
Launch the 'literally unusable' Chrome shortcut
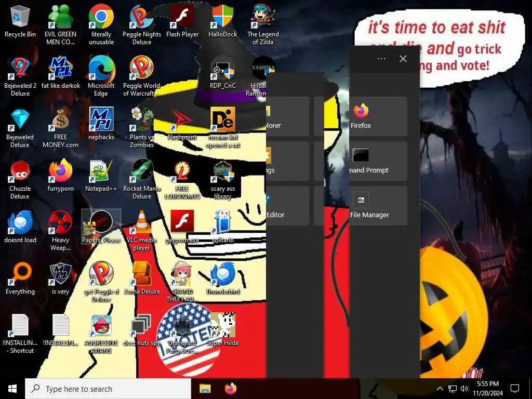click(x=101, y=25)
